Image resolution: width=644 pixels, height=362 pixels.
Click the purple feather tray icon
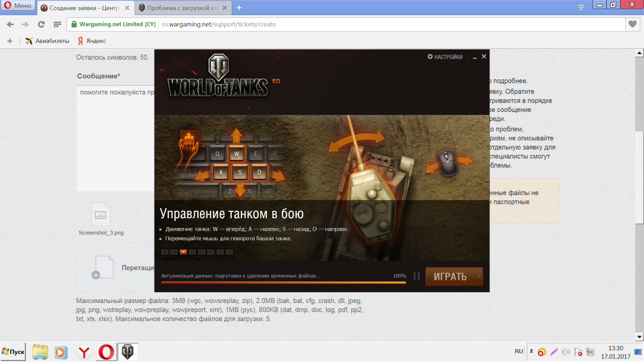coord(554,352)
